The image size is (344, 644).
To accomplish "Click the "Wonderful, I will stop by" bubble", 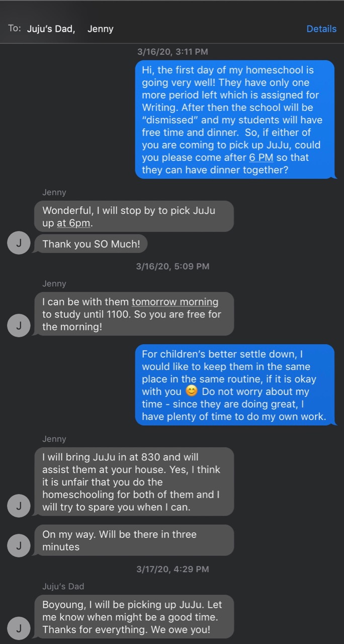I will [x=133, y=216].
